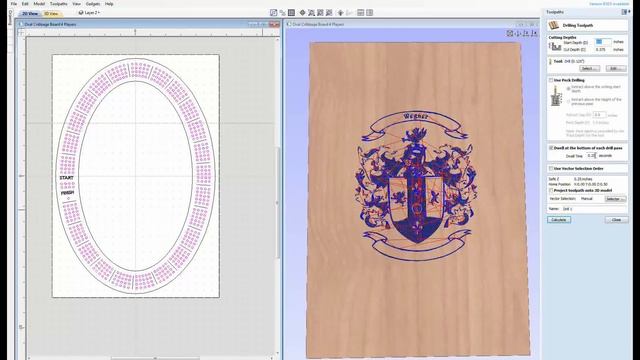Click the snap options icon in toolbar

(x=282, y=13)
